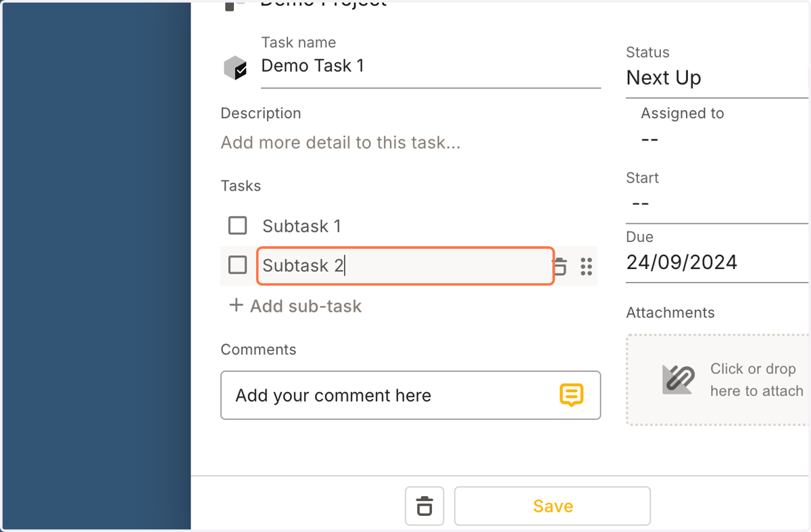Viewport: 811px width, 532px height.
Task: Click the Subtask 1 text
Action: 301,226
